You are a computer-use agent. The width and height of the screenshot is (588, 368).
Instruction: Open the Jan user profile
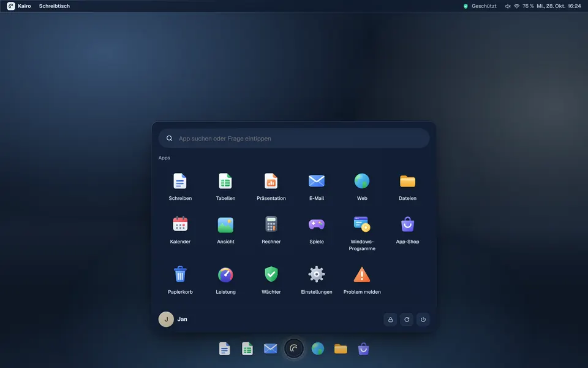[x=173, y=319]
